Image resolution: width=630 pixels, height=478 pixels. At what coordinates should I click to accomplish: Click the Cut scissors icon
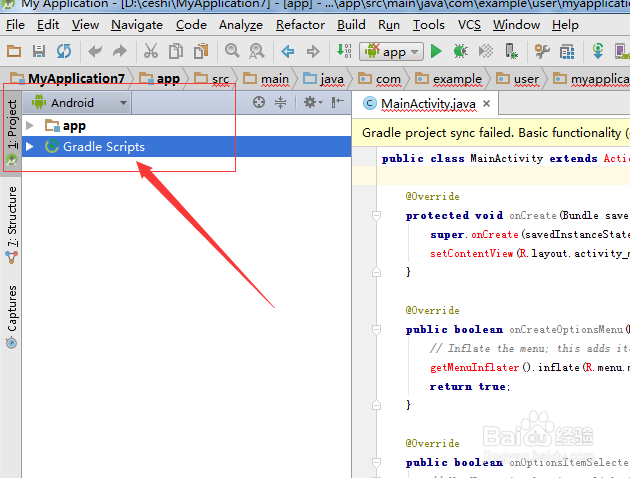coord(151,51)
